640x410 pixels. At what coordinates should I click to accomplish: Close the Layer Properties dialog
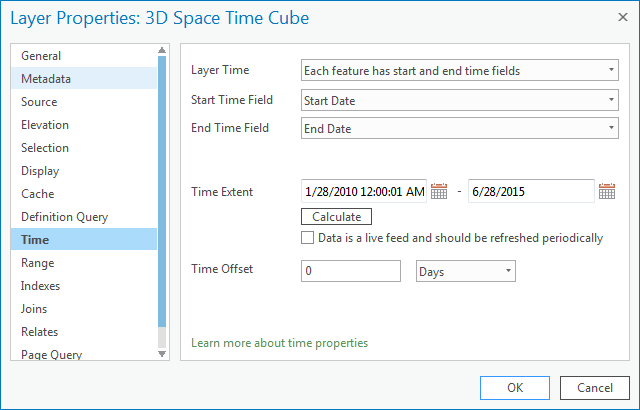(x=610, y=18)
